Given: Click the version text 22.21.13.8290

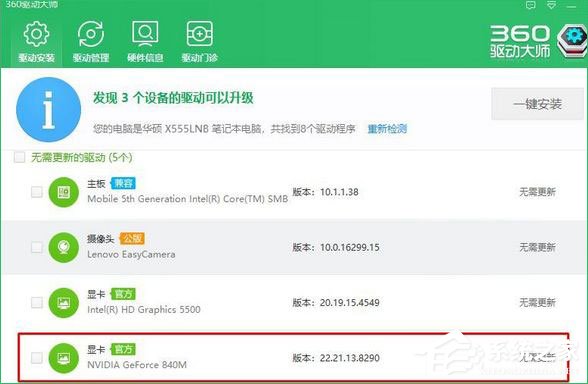Looking at the screenshot, I should (350, 358).
